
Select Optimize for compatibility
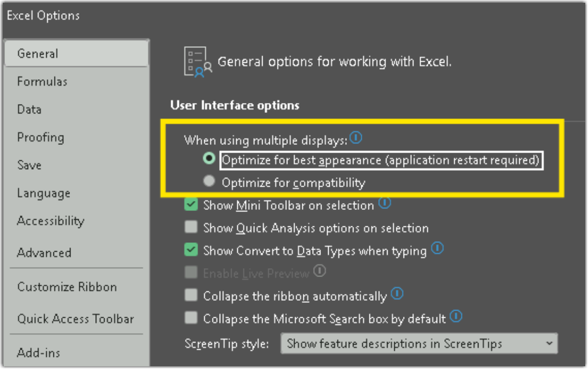(x=209, y=181)
